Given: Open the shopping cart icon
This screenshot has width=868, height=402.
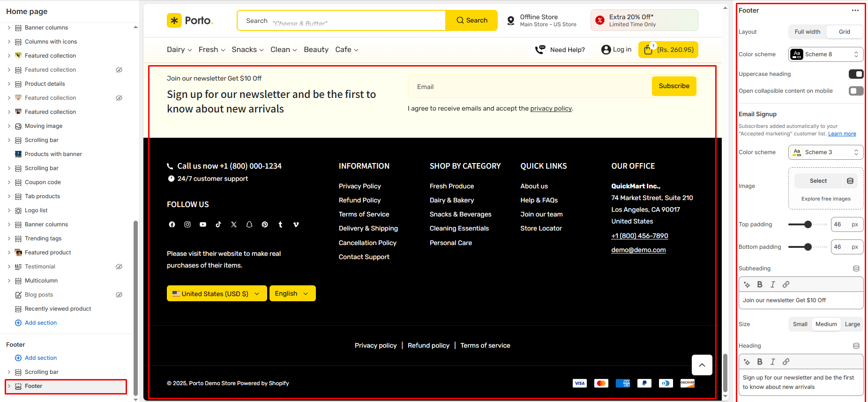Looking at the screenshot, I should click(648, 50).
